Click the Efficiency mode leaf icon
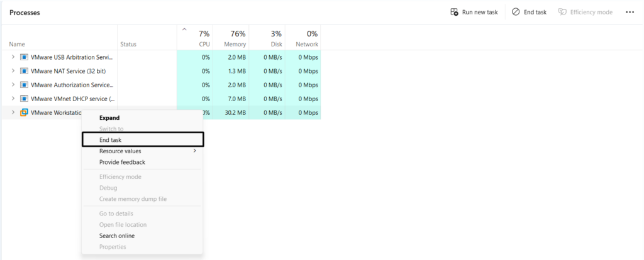The height and width of the screenshot is (260, 644). (562, 13)
